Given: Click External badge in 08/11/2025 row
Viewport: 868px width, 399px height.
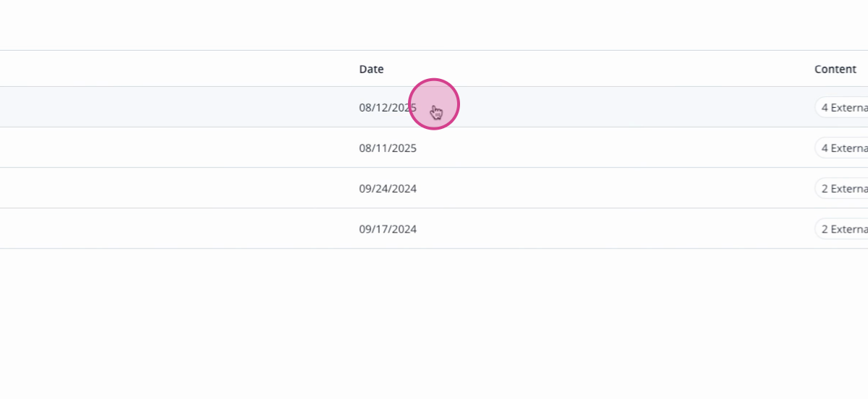Looking at the screenshot, I should pyautogui.click(x=841, y=148).
